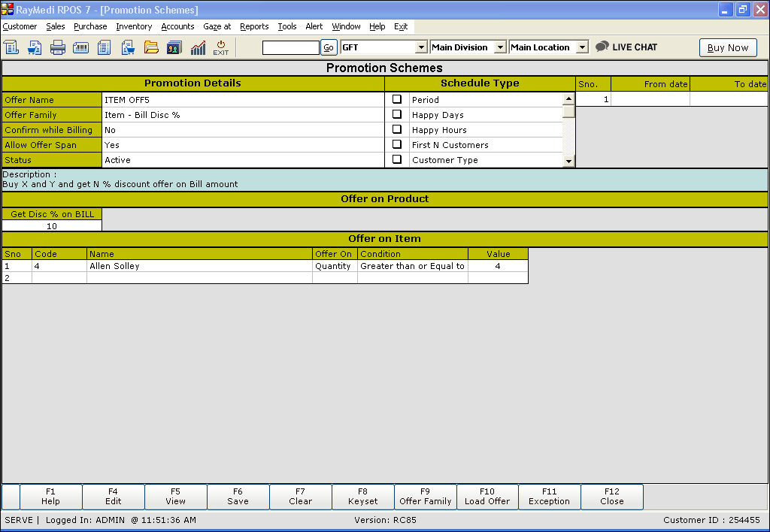Open the bar chart reports icon
Viewport: 770px width, 532px height.
pos(198,47)
